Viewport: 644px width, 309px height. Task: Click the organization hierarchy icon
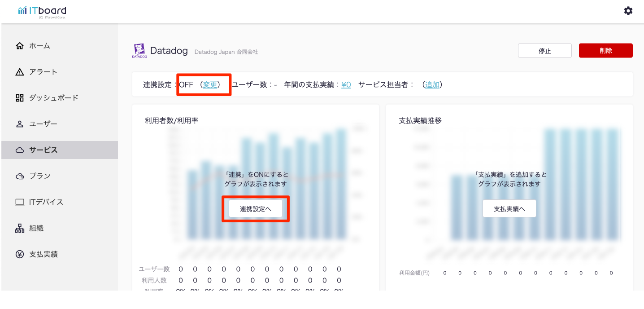[19, 228]
